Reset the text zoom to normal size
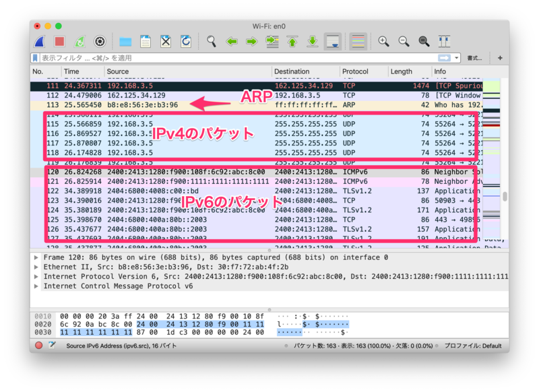 424,42
